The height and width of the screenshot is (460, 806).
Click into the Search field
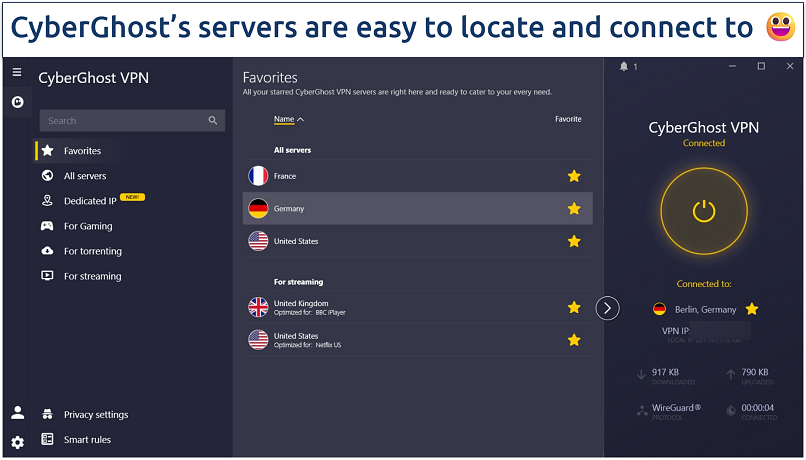coord(120,121)
